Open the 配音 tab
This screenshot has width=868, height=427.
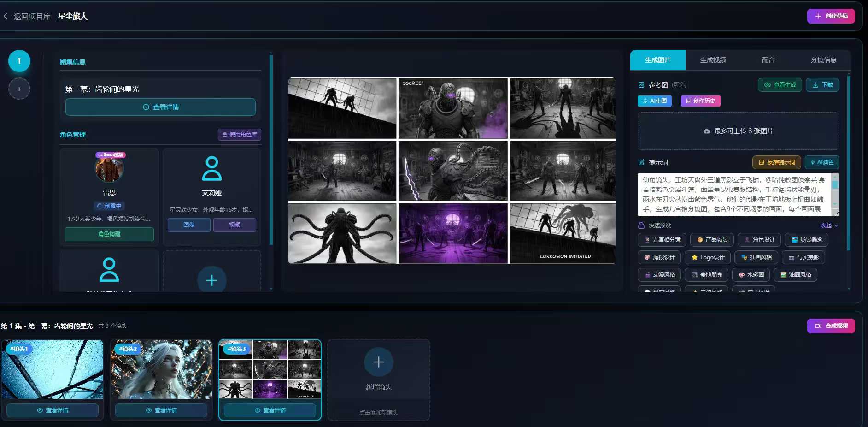coord(768,60)
